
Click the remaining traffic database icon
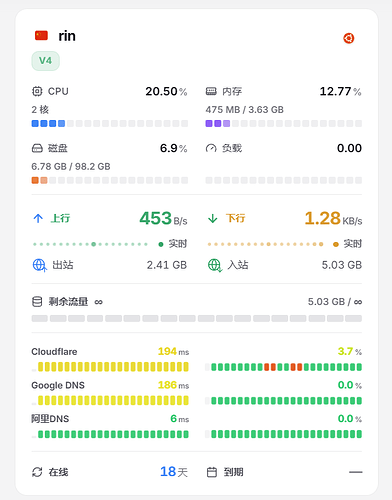tap(37, 302)
